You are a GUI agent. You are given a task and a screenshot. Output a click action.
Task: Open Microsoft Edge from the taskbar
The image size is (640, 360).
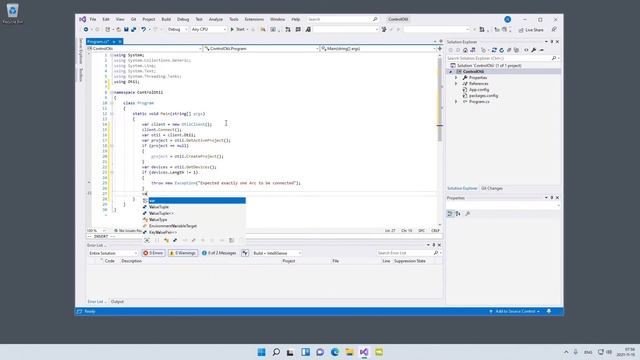335,352
